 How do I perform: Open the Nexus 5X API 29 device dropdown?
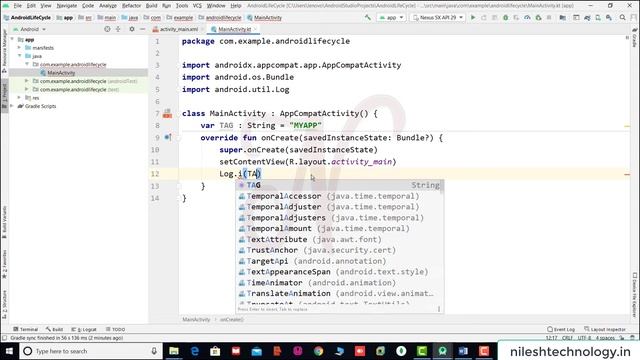[x=438, y=18]
